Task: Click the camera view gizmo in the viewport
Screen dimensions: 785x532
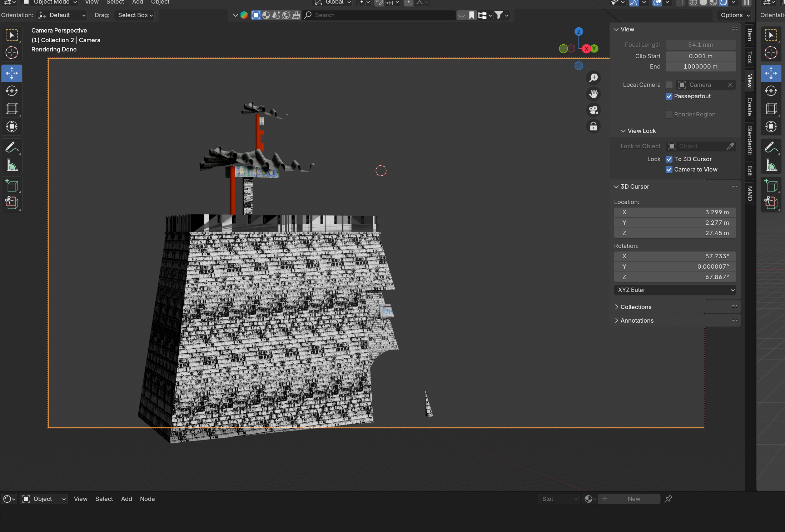Action: click(593, 110)
